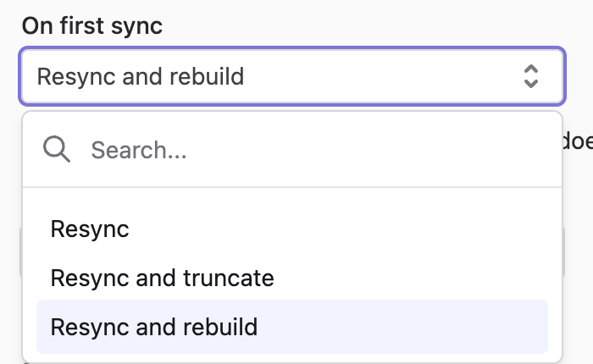The width and height of the screenshot is (593, 364).
Task: Click the search lens beside Search...
Action: point(57,150)
